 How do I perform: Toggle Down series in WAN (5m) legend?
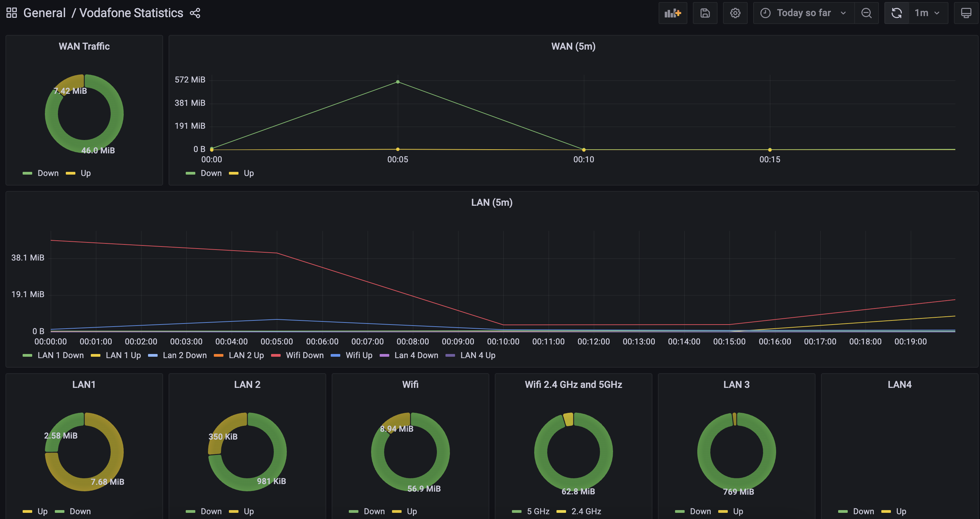(x=211, y=173)
